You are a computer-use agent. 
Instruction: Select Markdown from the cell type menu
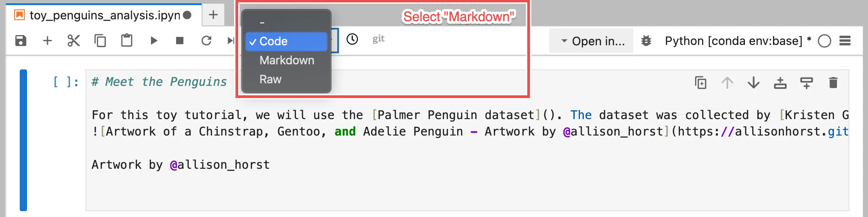tap(286, 60)
